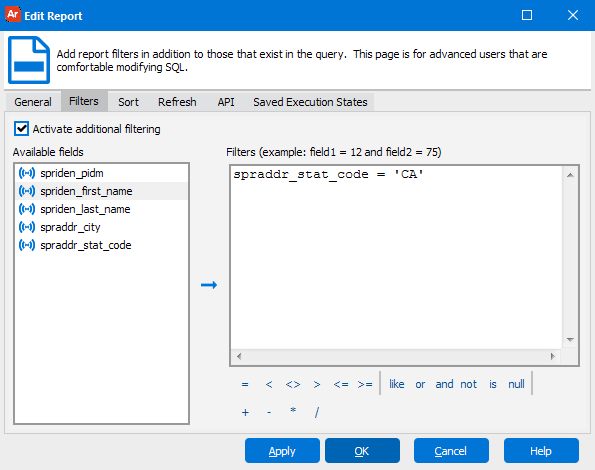
Task: Open the Sort tab
Action: tap(128, 102)
